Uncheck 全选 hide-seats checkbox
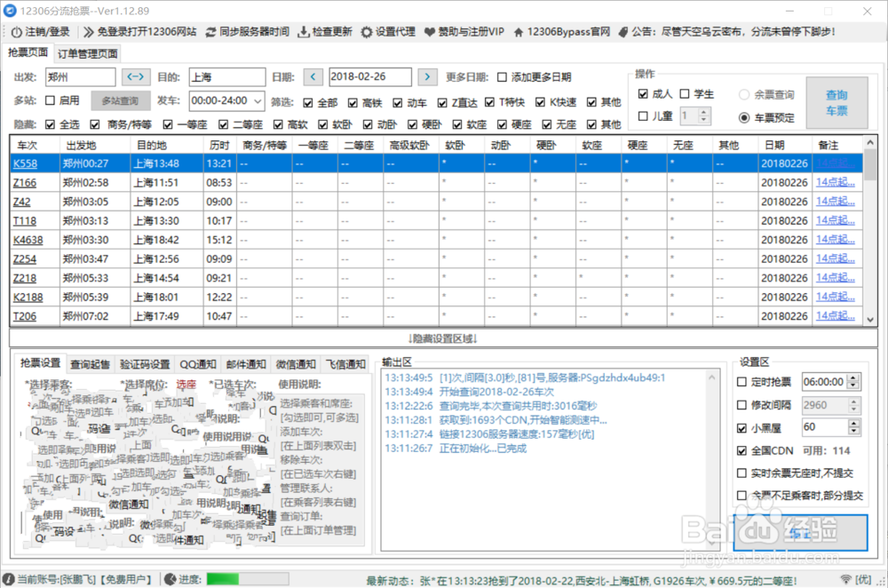Image resolution: width=888 pixels, height=588 pixels. 50,124
